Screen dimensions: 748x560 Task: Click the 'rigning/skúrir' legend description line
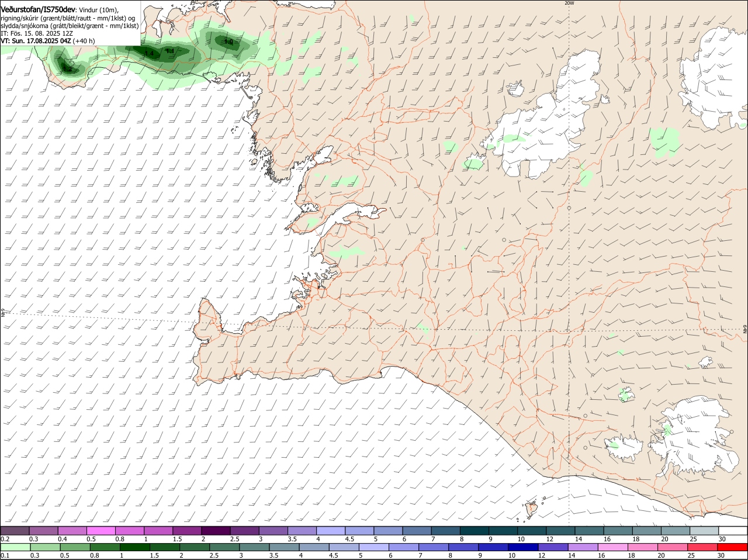[x=68, y=18]
